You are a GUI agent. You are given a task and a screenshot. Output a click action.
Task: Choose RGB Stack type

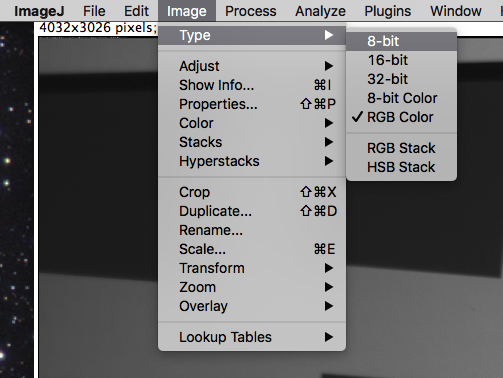coord(401,148)
